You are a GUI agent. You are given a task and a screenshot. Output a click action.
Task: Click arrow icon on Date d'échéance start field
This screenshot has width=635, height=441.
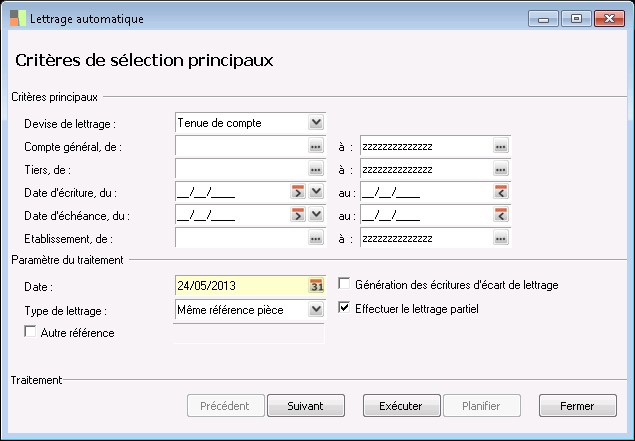point(298,215)
